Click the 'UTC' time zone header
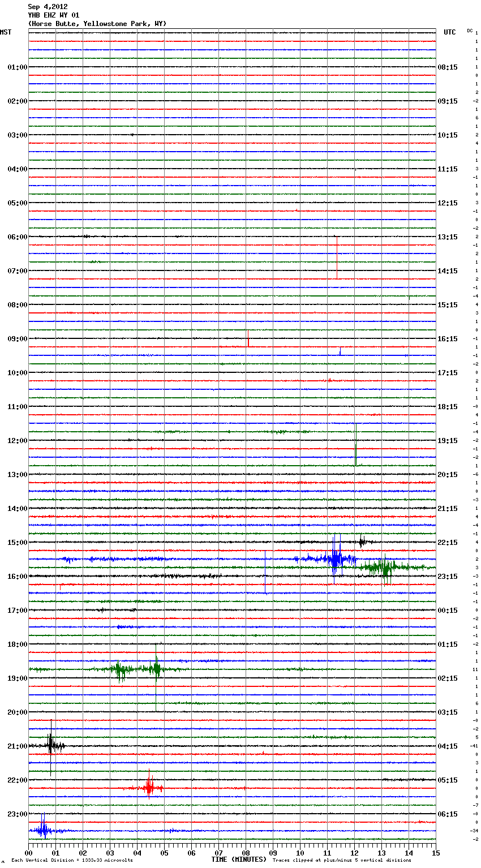This screenshot has height=868, width=481. pyautogui.click(x=450, y=32)
